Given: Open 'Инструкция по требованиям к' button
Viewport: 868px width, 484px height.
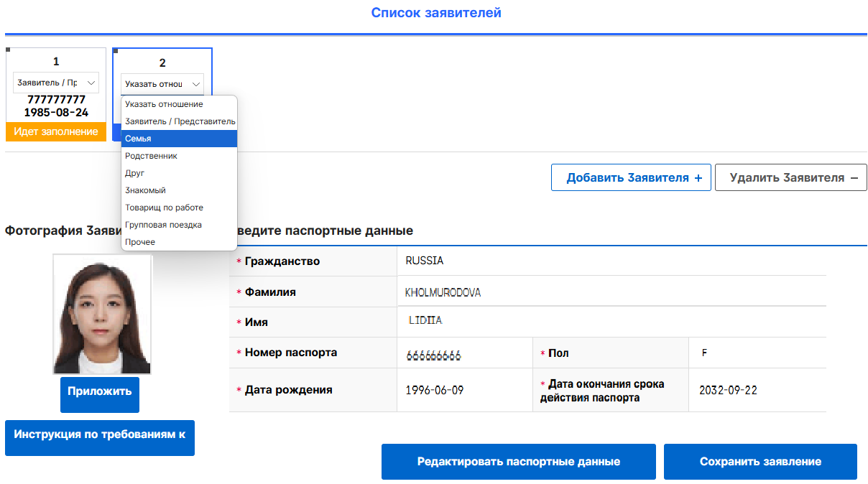Looking at the screenshot, I should [100, 437].
